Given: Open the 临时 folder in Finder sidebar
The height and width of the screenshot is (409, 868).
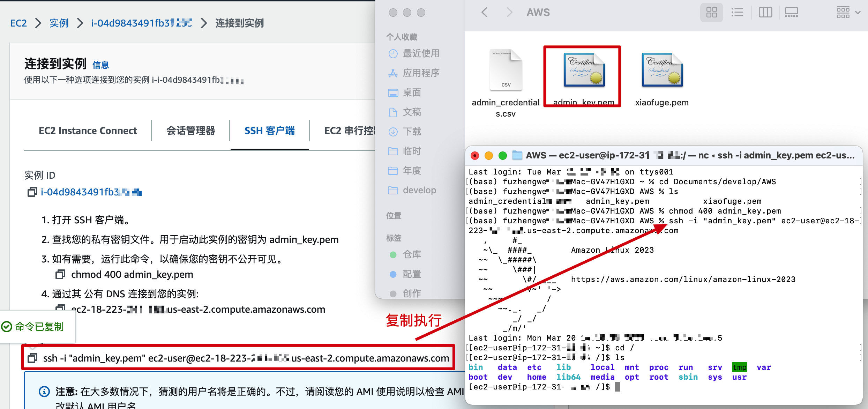Looking at the screenshot, I should (x=405, y=151).
